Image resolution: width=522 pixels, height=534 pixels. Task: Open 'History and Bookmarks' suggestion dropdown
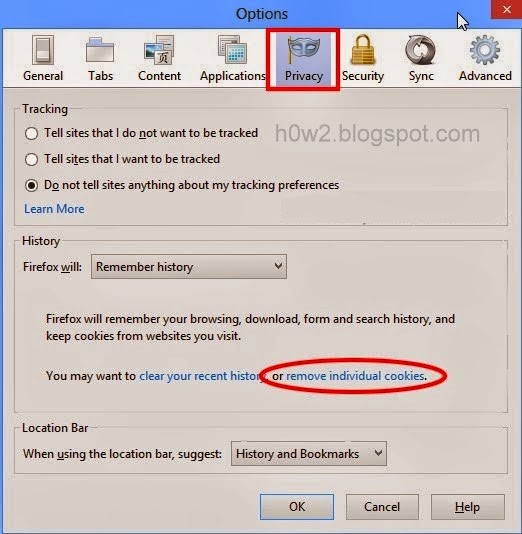click(x=309, y=454)
